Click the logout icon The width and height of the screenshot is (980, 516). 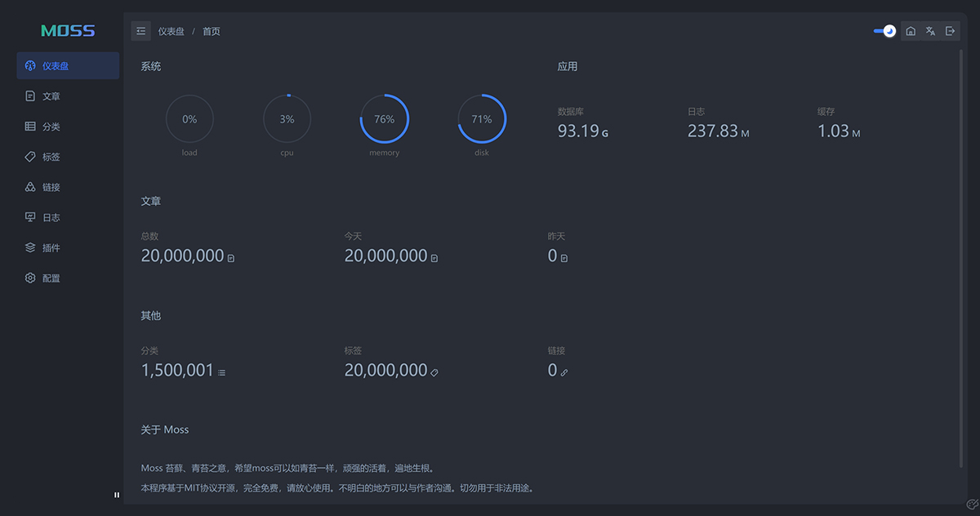click(x=950, y=31)
